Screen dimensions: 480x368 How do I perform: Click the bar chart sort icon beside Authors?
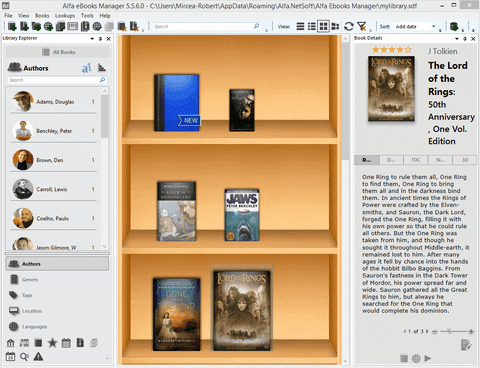coord(102,68)
